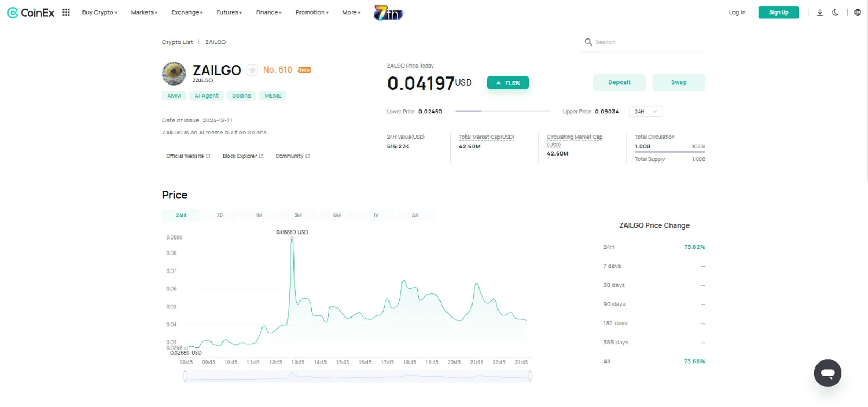The image size is (868, 407).
Task: Expand the Buy Crypto menu
Action: tap(100, 12)
